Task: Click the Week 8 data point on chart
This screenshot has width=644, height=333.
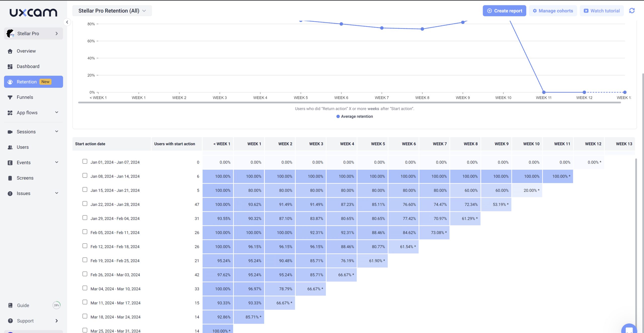Action: (x=422, y=29)
